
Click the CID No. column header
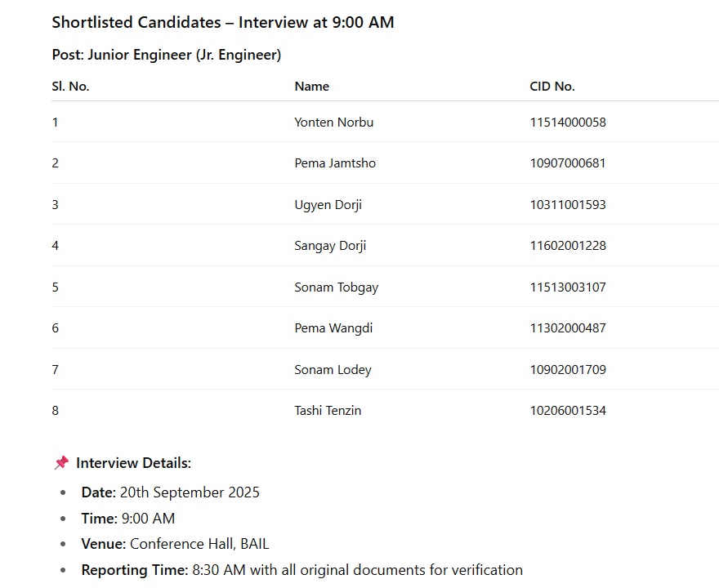[552, 87]
